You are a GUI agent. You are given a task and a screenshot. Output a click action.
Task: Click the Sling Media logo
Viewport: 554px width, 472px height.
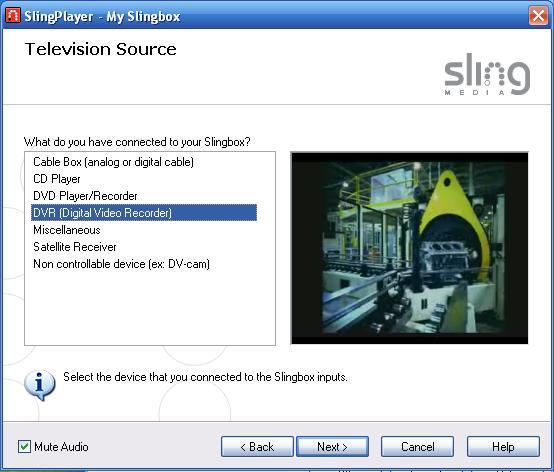487,74
